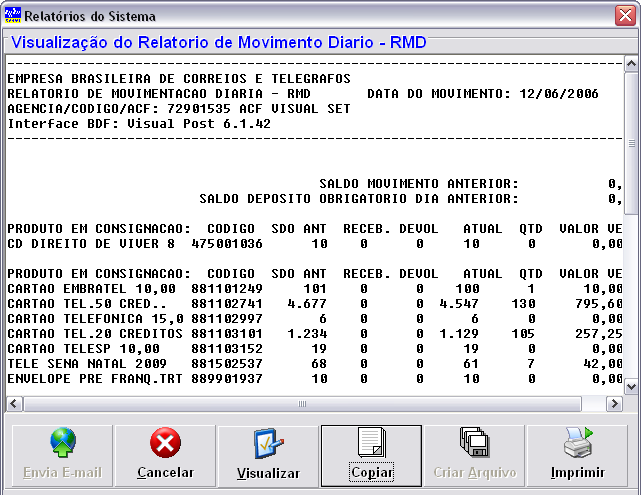Click SALDO DEPOSITO OBRIGATORIO DIA ANTERIOR label
Image resolution: width=641 pixels, height=495 pixels.
359,199
